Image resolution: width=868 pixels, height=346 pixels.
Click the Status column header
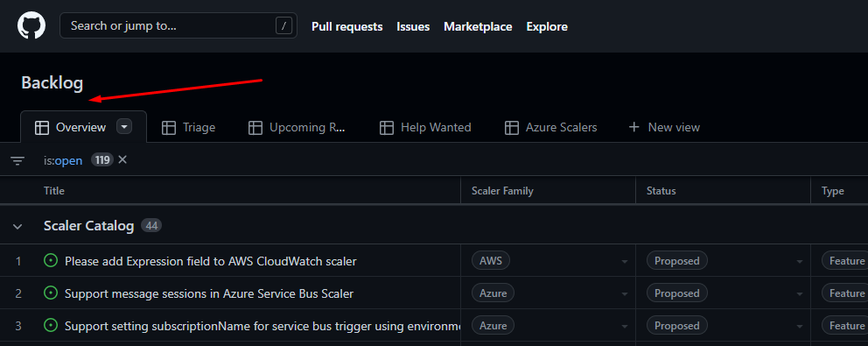pyautogui.click(x=661, y=191)
